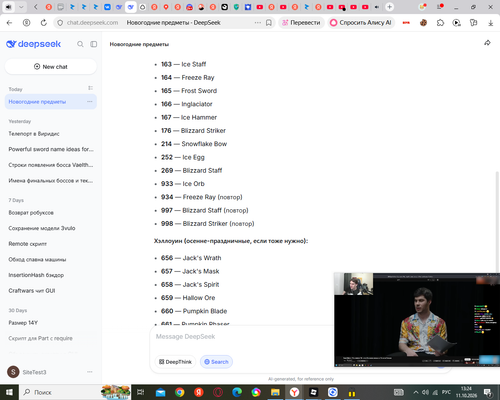Image resolution: width=500 pixels, height=400 pixels.
Task: Open a new browser tab
Action: [x=389, y=7]
